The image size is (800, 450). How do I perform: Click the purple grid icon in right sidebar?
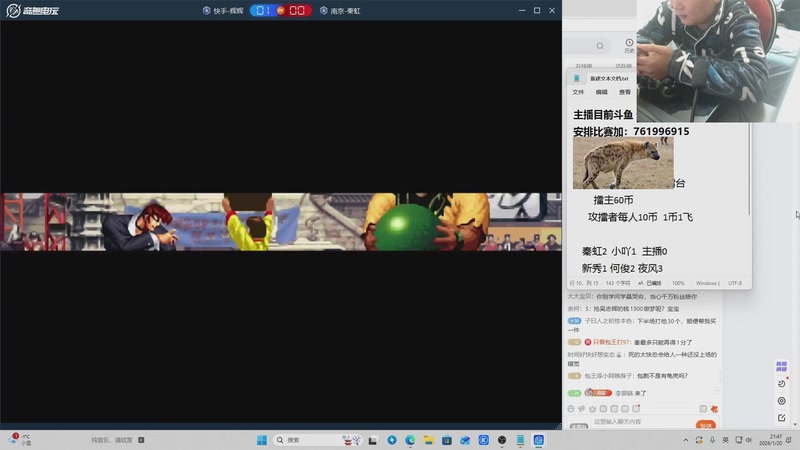pos(781,367)
